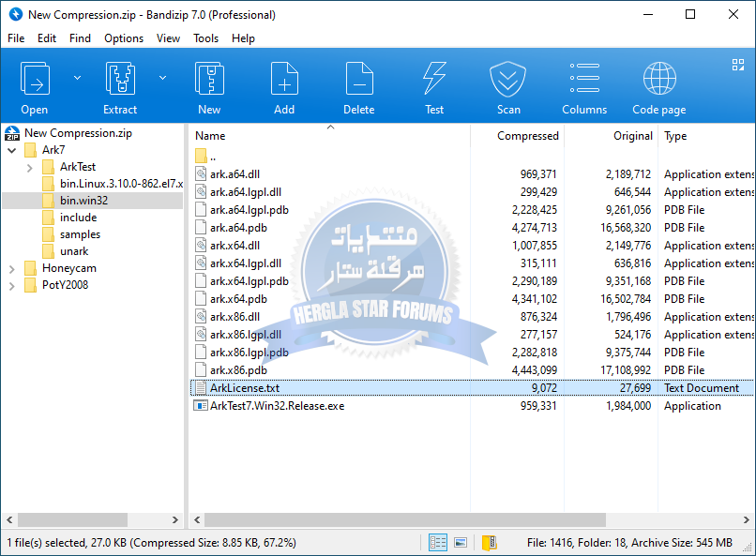Open the dropdown arrow beside Extract
The image size is (756, 556).
pos(162,78)
